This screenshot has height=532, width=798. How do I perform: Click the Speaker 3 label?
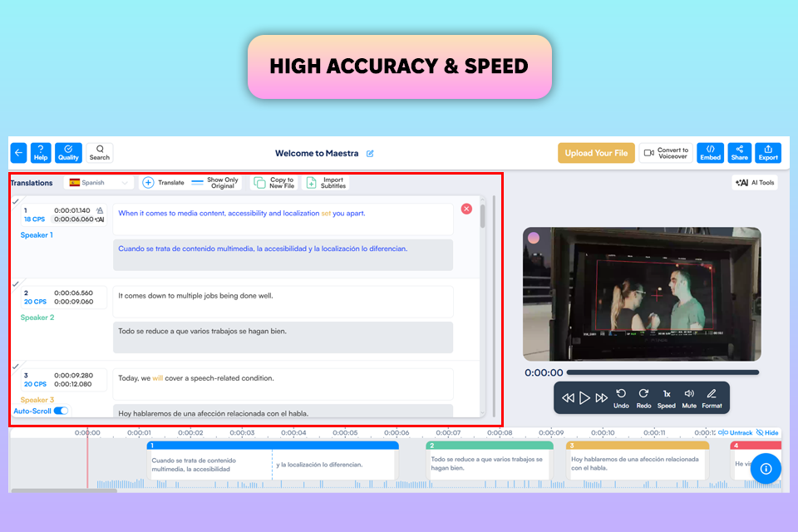click(37, 400)
